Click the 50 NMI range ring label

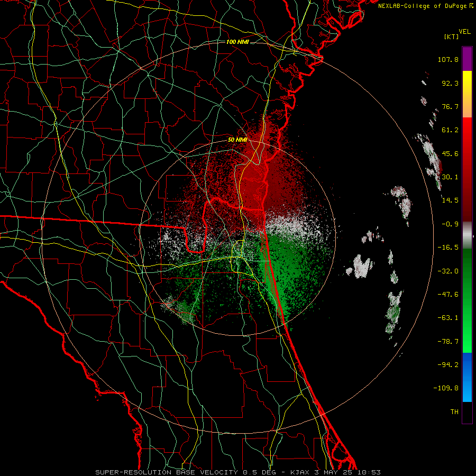(237, 140)
